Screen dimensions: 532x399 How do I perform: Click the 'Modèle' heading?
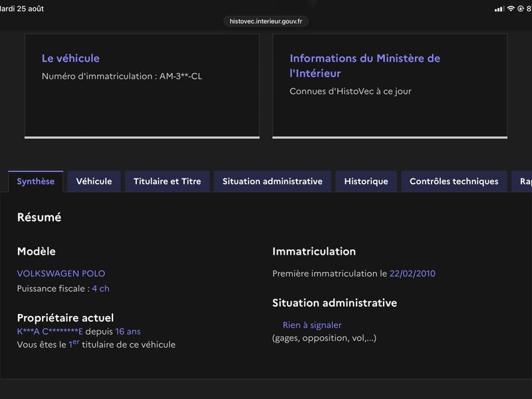[37, 251]
